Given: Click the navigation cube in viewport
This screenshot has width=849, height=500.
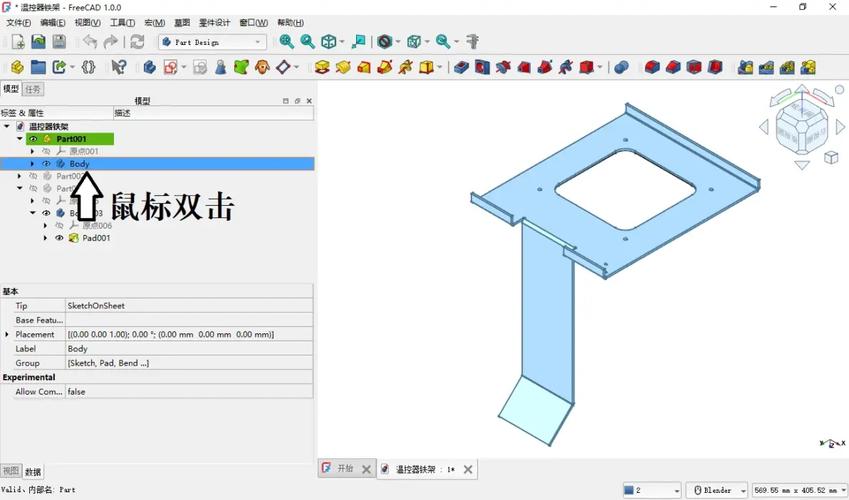Looking at the screenshot, I should 802,127.
